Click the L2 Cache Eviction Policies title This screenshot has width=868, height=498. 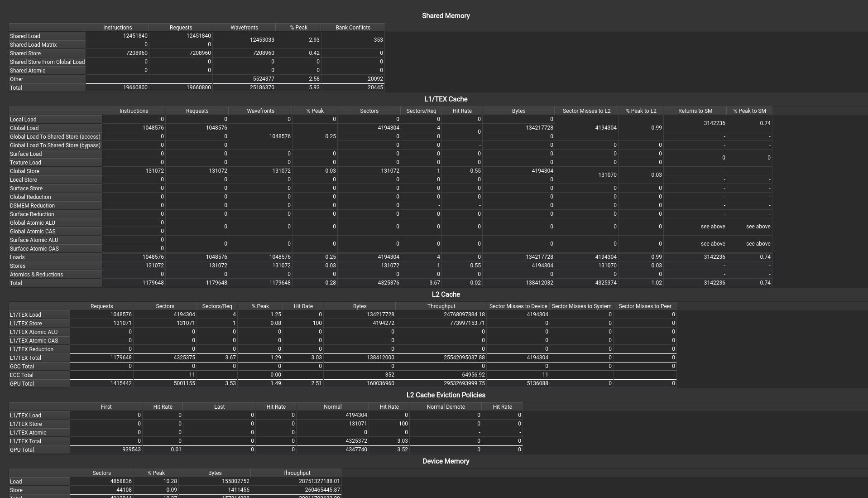446,395
